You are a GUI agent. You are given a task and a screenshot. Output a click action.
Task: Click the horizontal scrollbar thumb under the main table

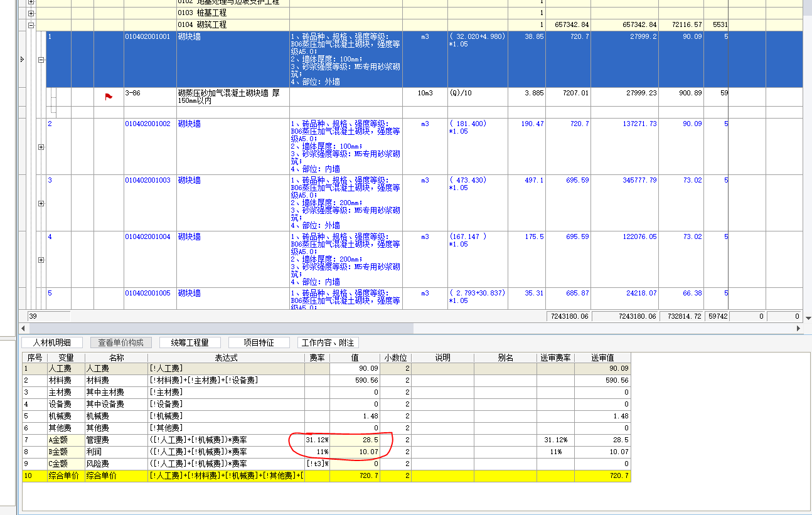(x=222, y=328)
